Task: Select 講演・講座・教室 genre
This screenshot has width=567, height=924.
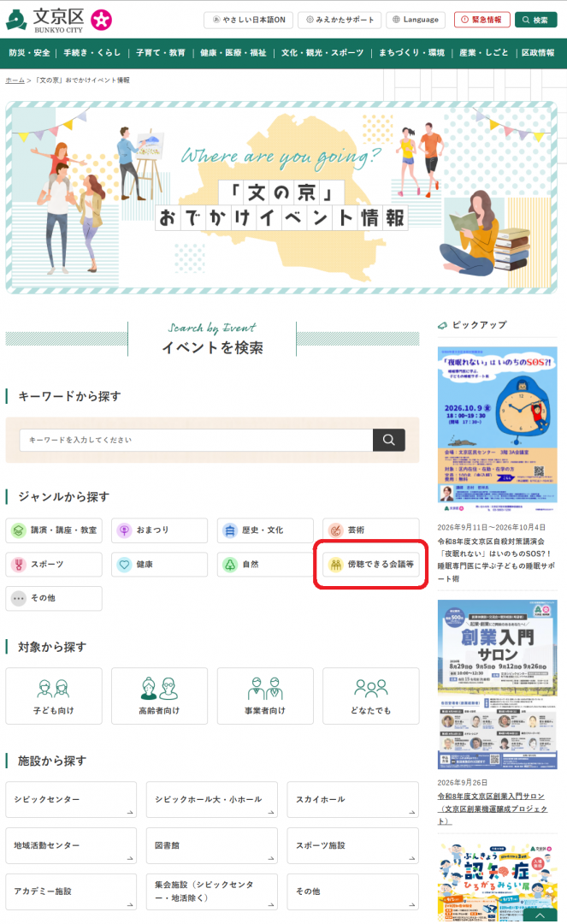Action: point(54,530)
